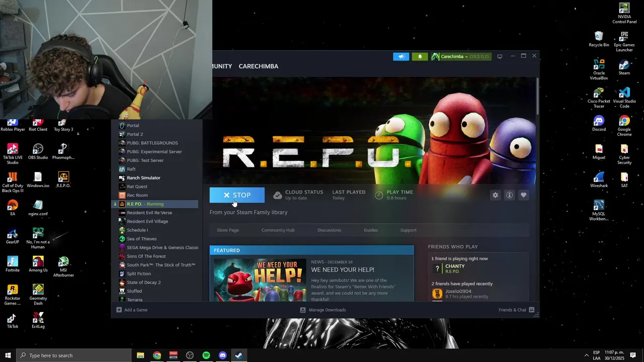Click the Steam window vertical scrollbar
This screenshot has width=644, height=362.
click(x=537, y=96)
